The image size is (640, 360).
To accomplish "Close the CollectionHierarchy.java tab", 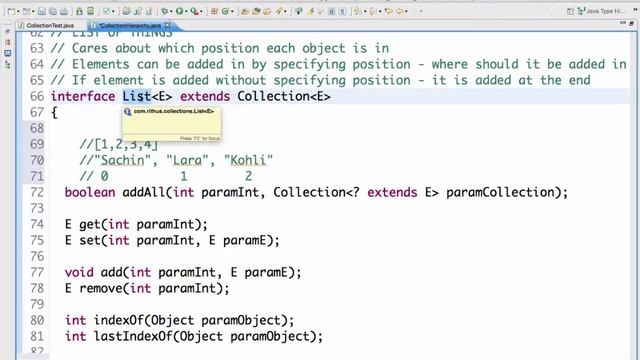I will click(167, 25).
